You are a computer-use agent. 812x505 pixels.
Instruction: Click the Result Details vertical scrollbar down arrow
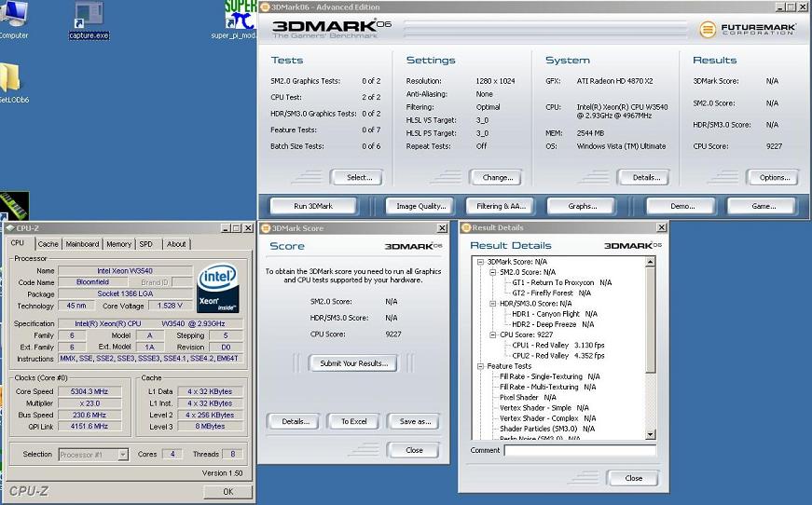pyautogui.click(x=651, y=434)
